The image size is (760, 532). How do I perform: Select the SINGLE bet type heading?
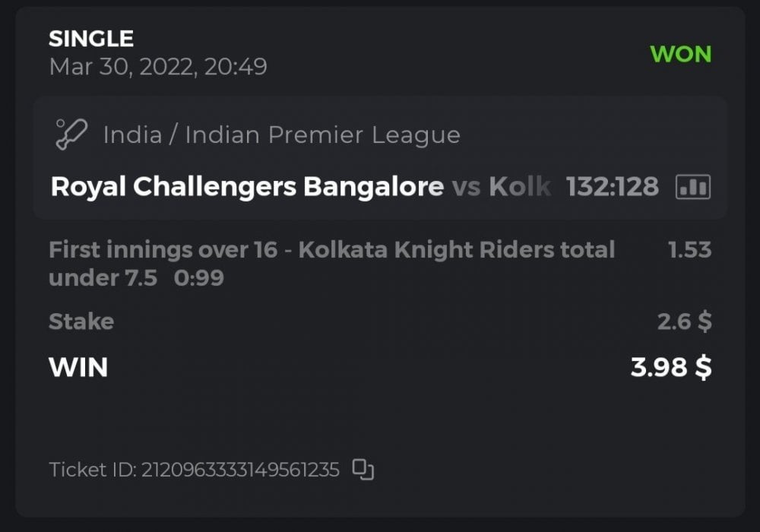pyautogui.click(x=91, y=39)
